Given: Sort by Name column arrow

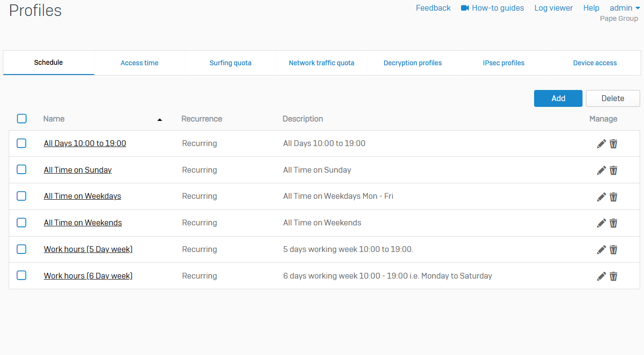Looking at the screenshot, I should coord(160,119).
